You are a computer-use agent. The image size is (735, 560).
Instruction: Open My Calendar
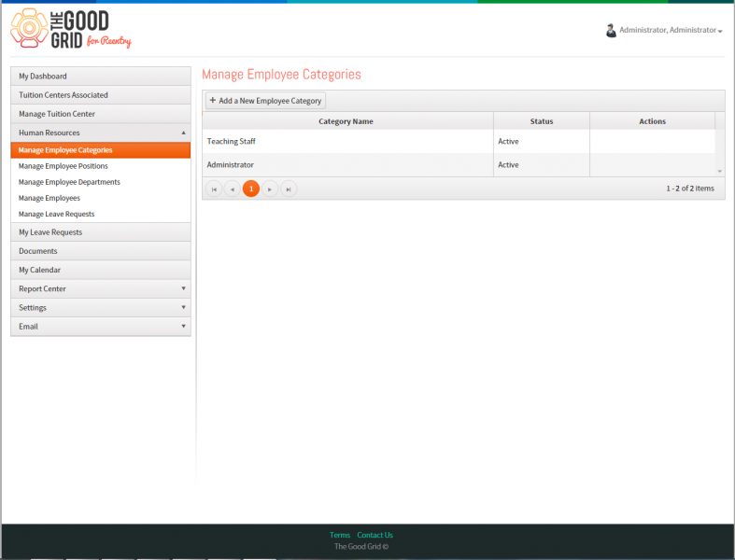tap(100, 270)
